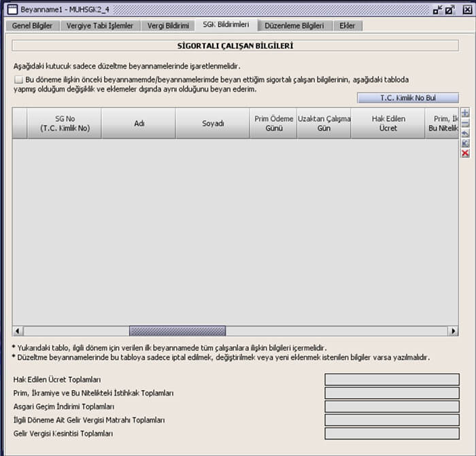Screen dimensions: 476x456
Task: Click the Prim, İkramiye İstihkak Toplamları field
Action: click(x=392, y=393)
